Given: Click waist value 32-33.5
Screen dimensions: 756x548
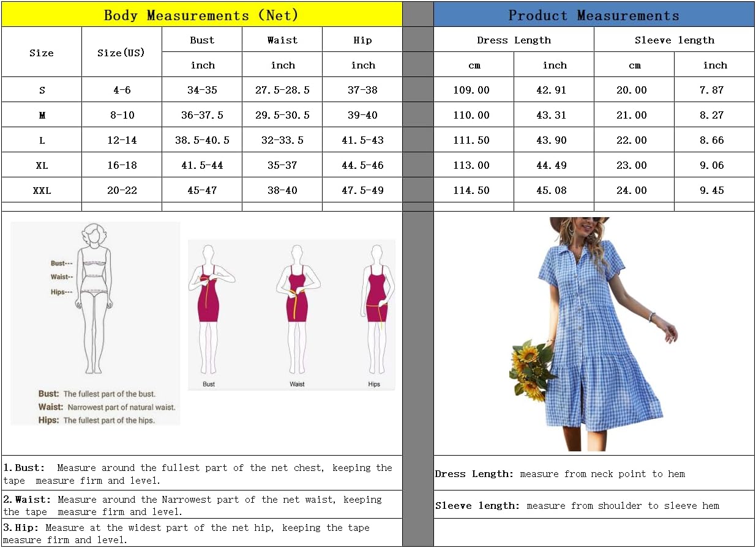Looking at the screenshot, I should tap(282, 140).
